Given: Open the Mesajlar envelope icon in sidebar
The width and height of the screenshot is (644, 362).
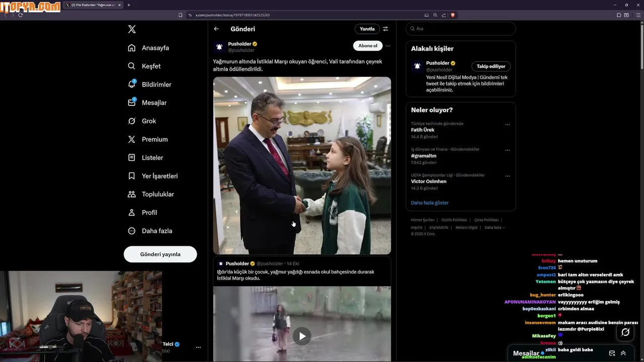Looking at the screenshot, I should (132, 103).
